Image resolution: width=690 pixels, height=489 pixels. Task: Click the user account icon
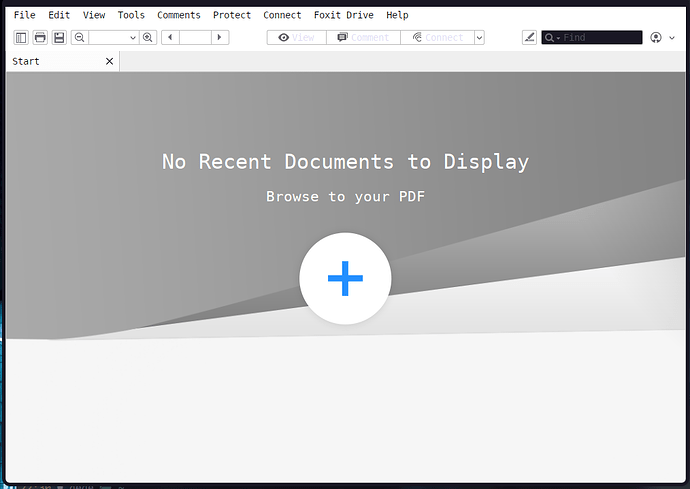(x=656, y=37)
